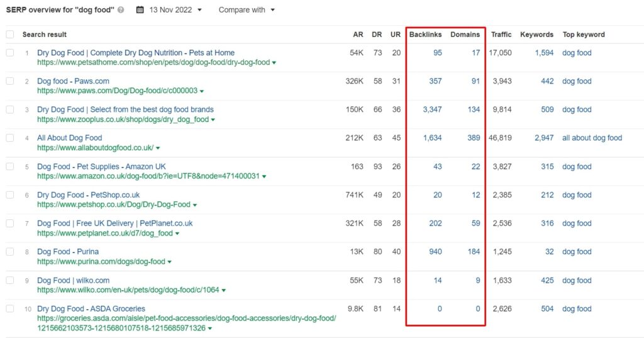This screenshot has height=338, width=644.
Task: Click the Traffic column header
Action: 501,35
